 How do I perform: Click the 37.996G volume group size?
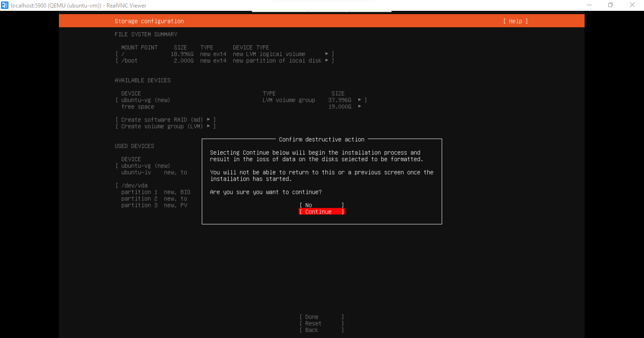pos(340,100)
